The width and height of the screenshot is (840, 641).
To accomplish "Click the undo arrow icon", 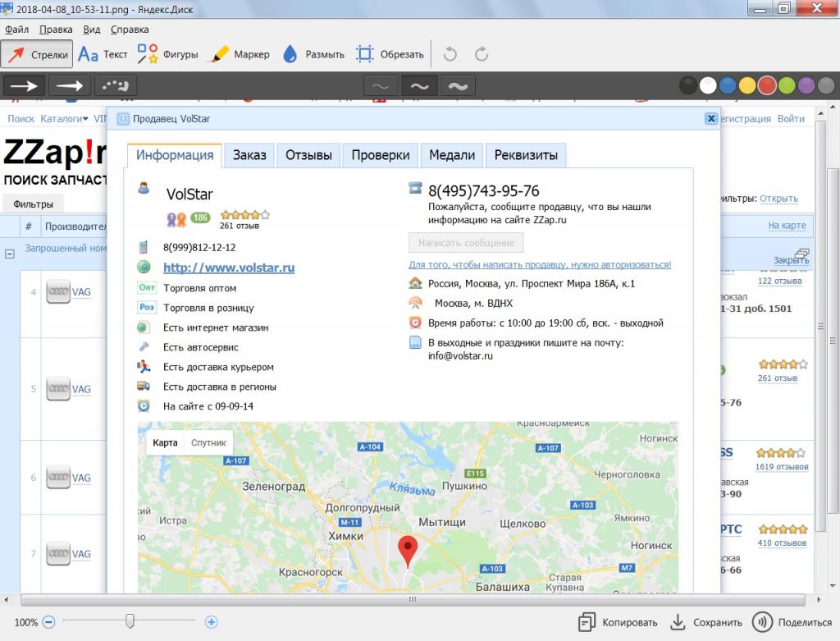I will (450, 54).
